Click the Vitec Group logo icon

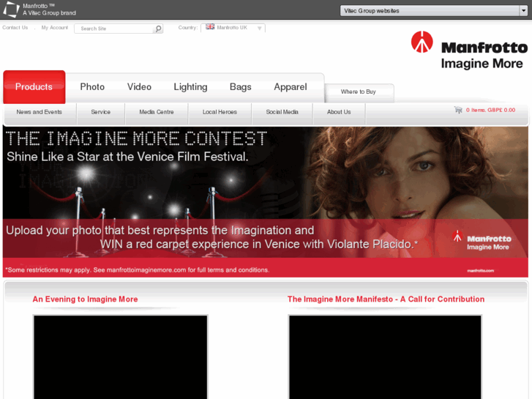tap(11, 10)
